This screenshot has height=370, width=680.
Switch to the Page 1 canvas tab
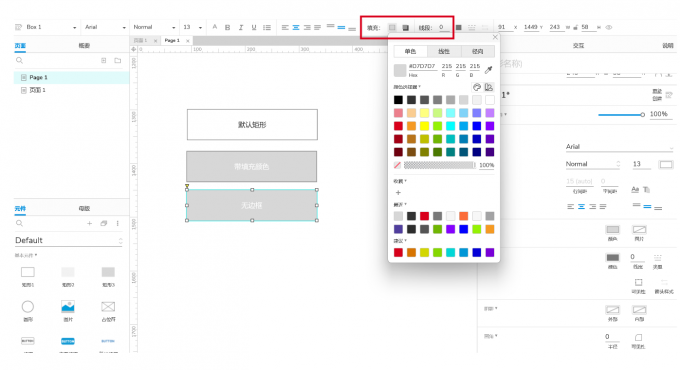(172, 40)
